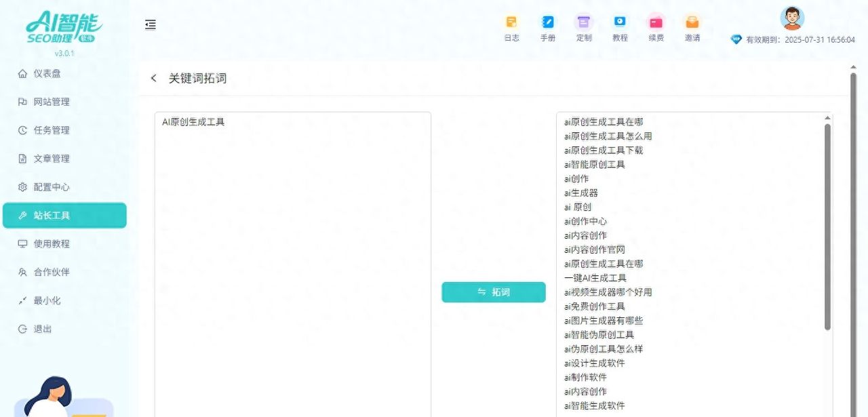868x417 pixels.
Task: Click the 邀请 invite icon
Action: tap(692, 26)
